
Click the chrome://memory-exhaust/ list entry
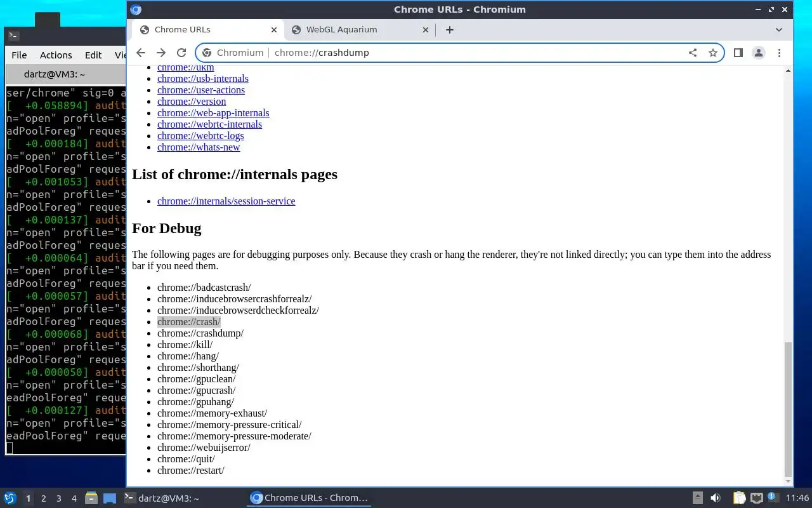click(213, 413)
